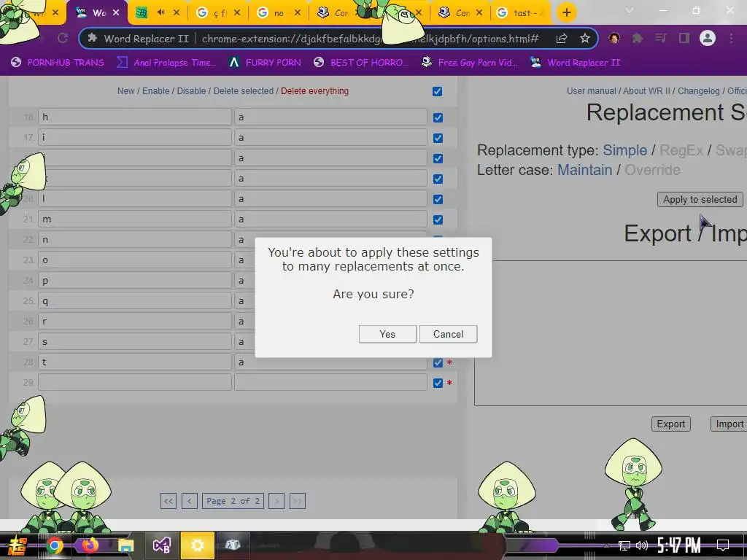Image resolution: width=747 pixels, height=560 pixels.
Task: Click the share page icon in address bar
Action: click(x=562, y=39)
